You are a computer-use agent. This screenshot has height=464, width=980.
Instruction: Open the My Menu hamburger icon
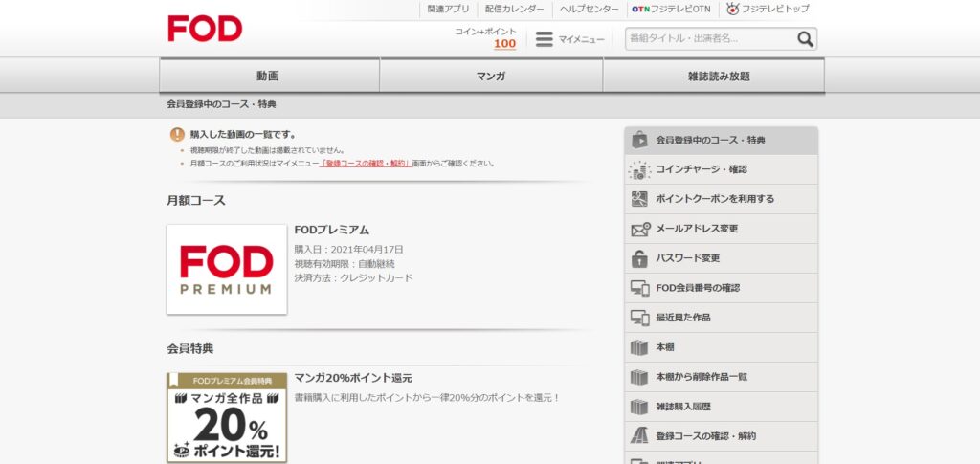[545, 39]
